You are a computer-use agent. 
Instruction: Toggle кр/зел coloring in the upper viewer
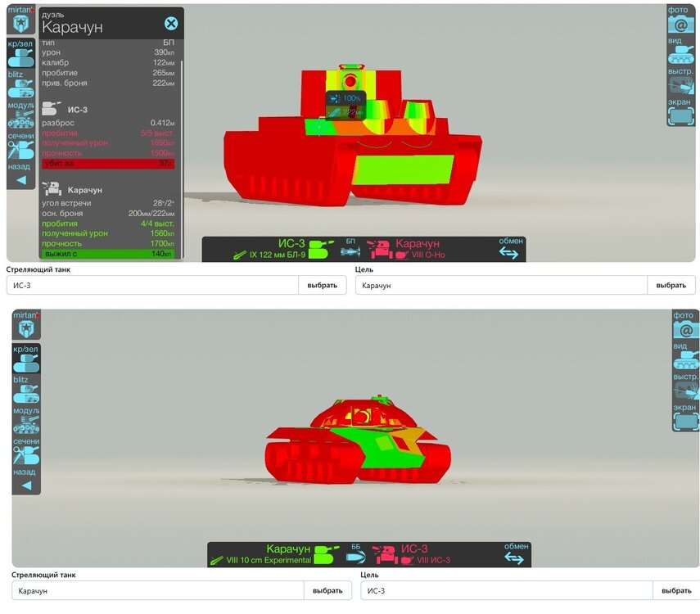[x=20, y=53]
